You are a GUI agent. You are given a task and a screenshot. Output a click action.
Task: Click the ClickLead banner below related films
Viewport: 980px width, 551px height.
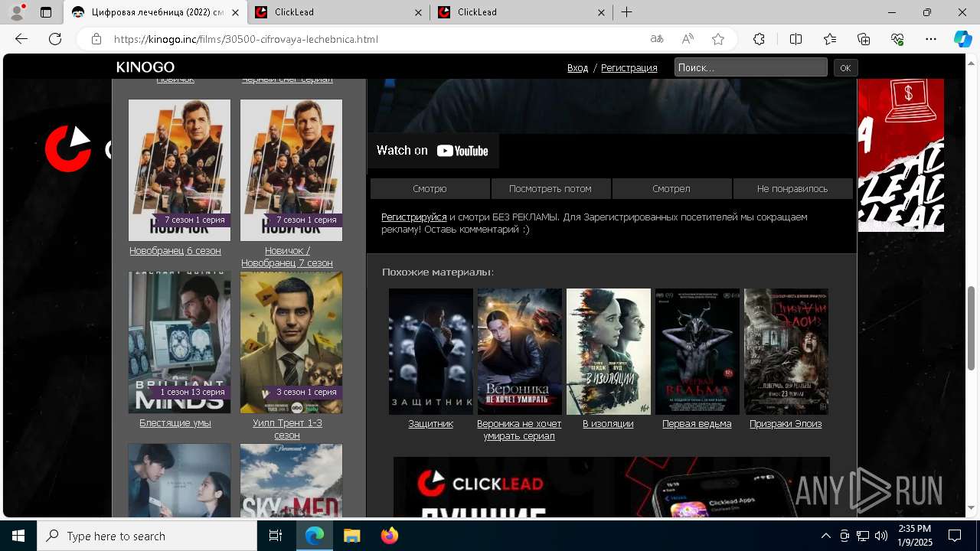click(x=611, y=487)
